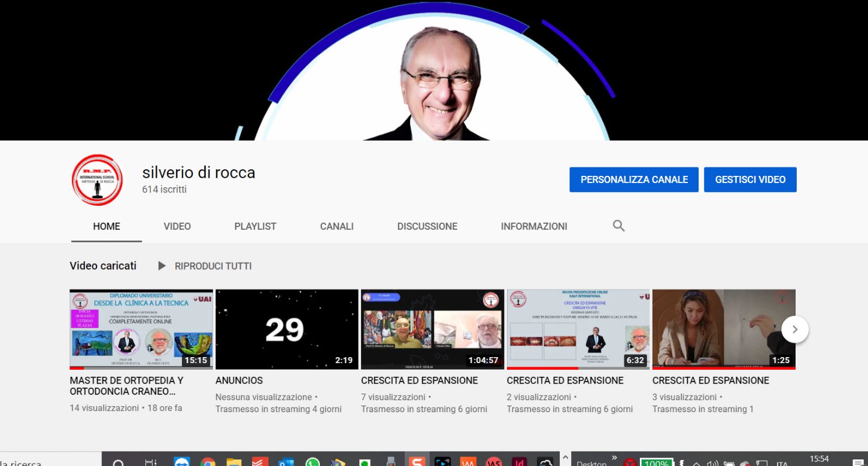Click the 100% battery indicator
The height and width of the screenshot is (466, 868).
click(656, 462)
